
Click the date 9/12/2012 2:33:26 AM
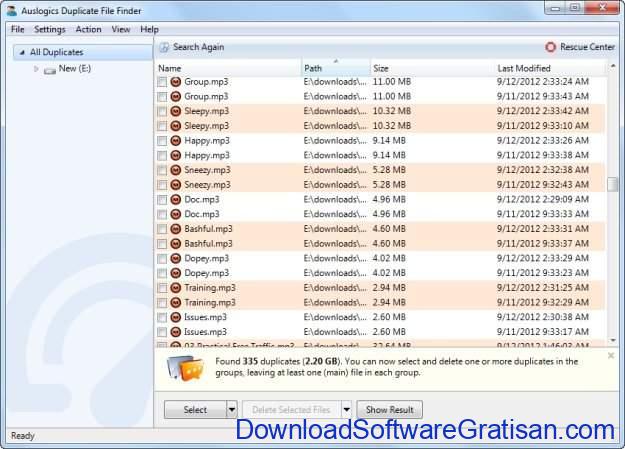click(542, 141)
